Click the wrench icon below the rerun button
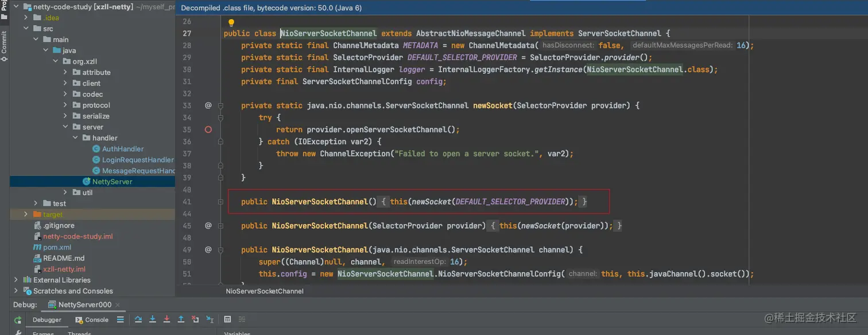The height and width of the screenshot is (335, 868). 18,332
